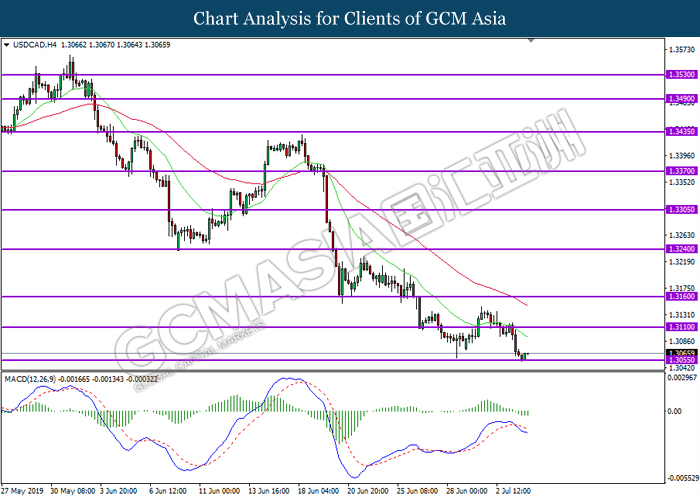
Task: Click the 20 Jun 20:00 time label
Action: pyautogui.click(x=368, y=491)
